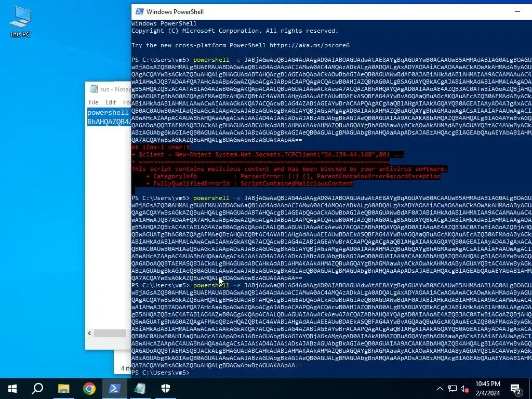532x399 pixels.
Task: Click the '$client = New-Object' error line
Action: pos(268,154)
